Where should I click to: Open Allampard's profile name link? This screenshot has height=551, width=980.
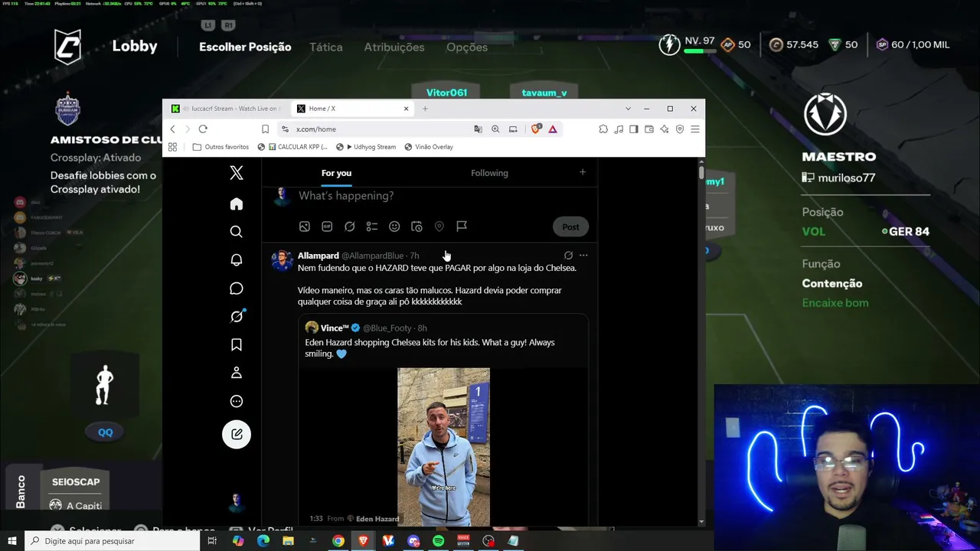pyautogui.click(x=318, y=256)
